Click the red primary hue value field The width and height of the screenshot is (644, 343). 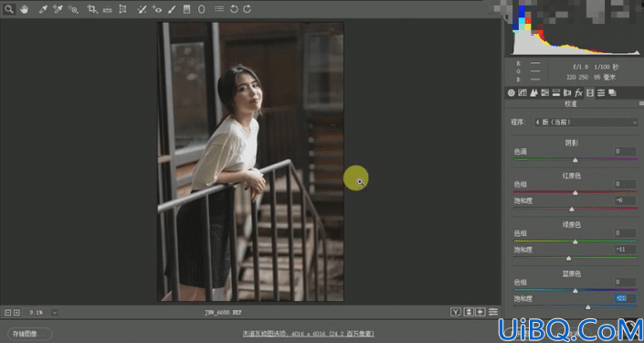click(x=625, y=184)
